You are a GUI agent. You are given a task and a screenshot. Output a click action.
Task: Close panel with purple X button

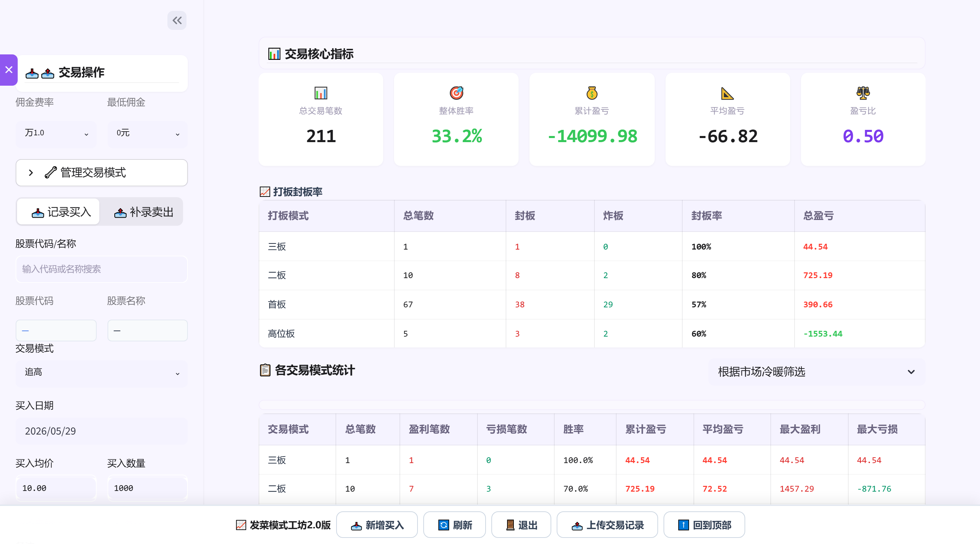9,70
